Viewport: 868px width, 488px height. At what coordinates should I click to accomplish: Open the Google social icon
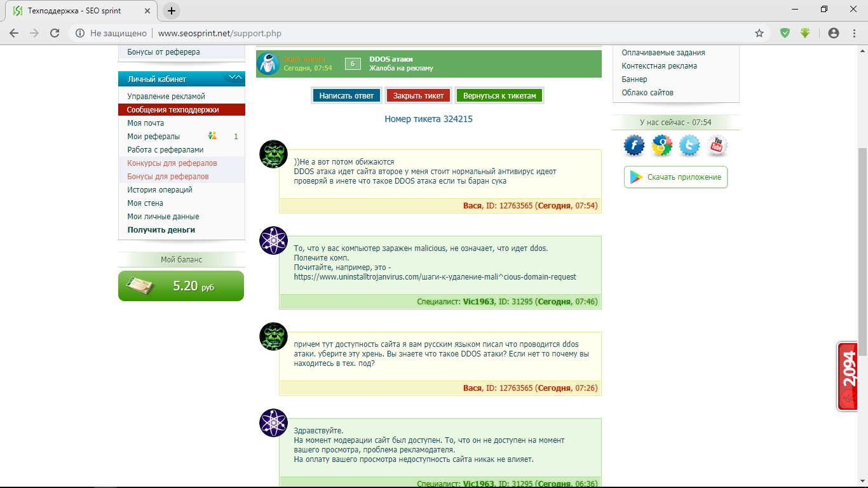(x=661, y=146)
